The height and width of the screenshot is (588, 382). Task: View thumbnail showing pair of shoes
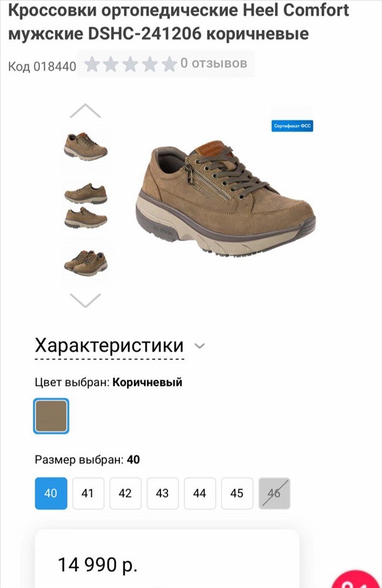pos(86,263)
